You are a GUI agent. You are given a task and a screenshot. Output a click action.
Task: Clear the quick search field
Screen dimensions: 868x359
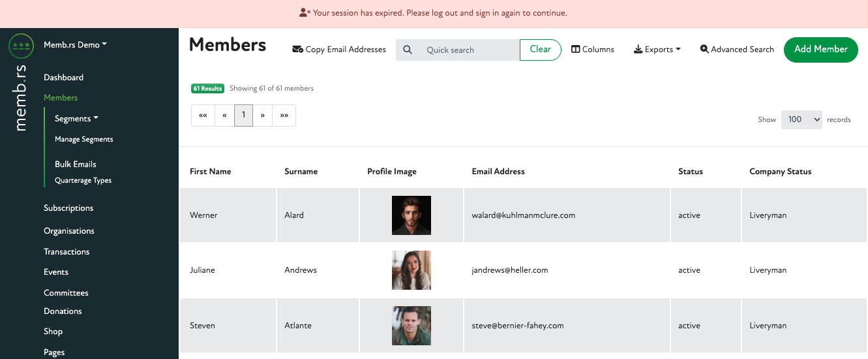point(540,50)
